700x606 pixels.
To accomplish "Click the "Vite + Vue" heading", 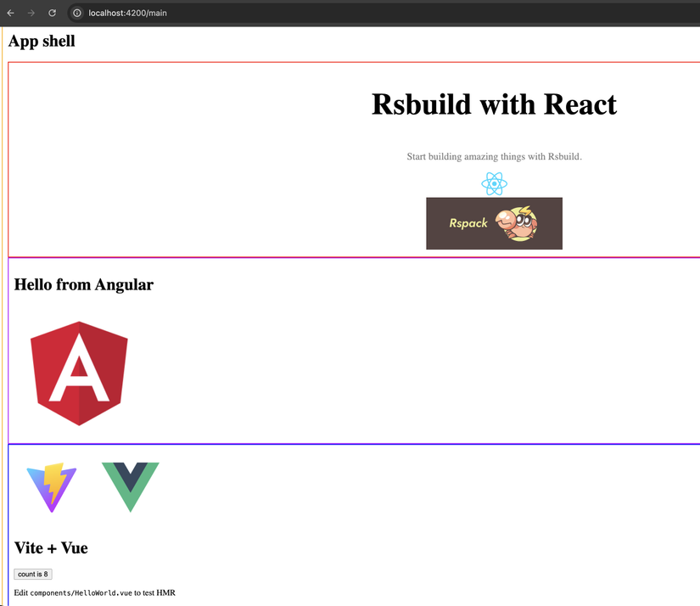I will click(x=51, y=548).
